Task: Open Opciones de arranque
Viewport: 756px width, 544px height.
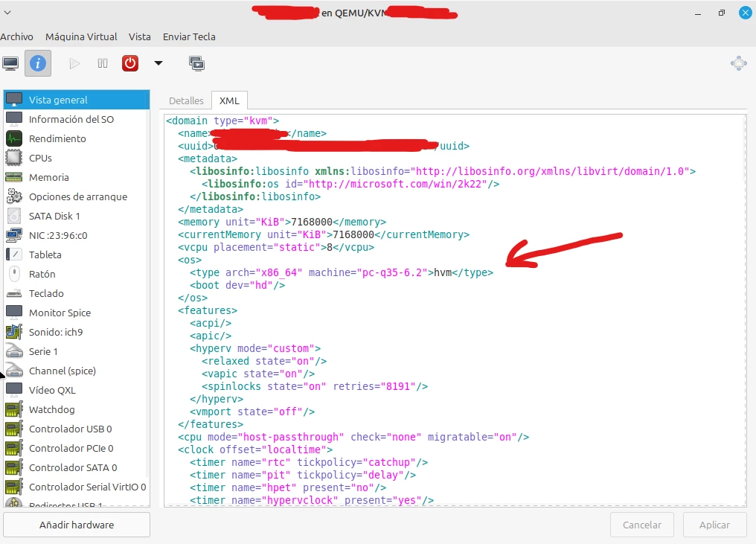Action: pos(77,196)
